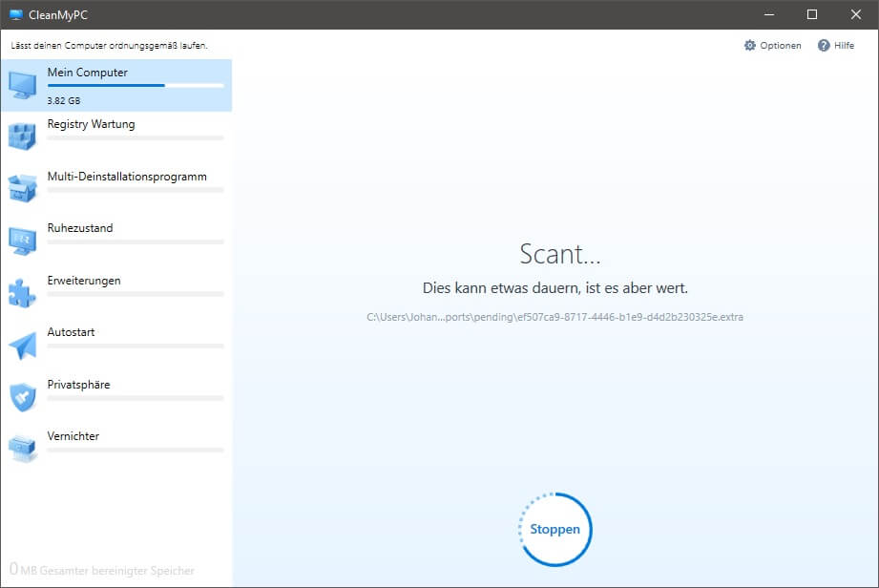Click the Ruhezustand monitor icon
Image resolution: width=879 pixels, height=588 pixels.
click(23, 241)
